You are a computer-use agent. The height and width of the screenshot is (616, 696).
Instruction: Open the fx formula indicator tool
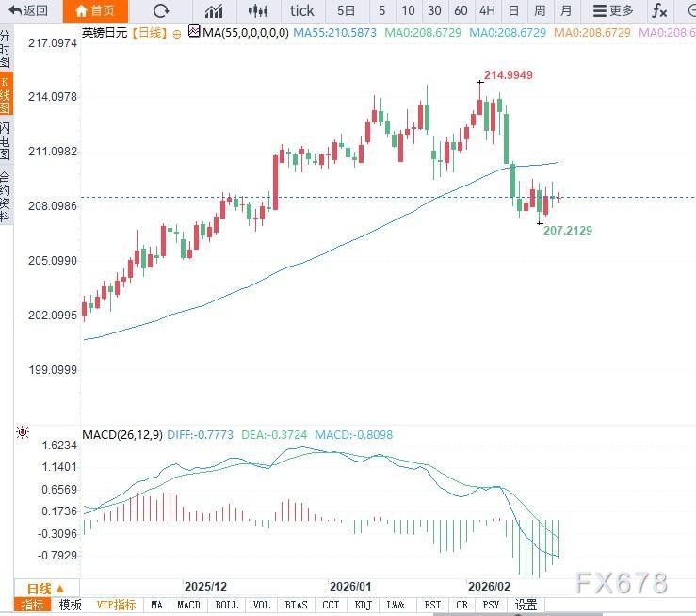pyautogui.click(x=659, y=11)
